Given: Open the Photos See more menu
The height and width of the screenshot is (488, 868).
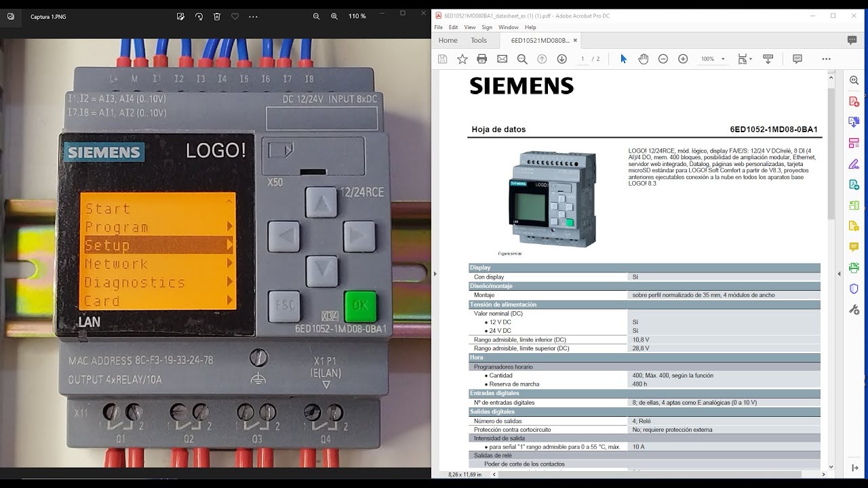Looking at the screenshot, I should pos(253,16).
